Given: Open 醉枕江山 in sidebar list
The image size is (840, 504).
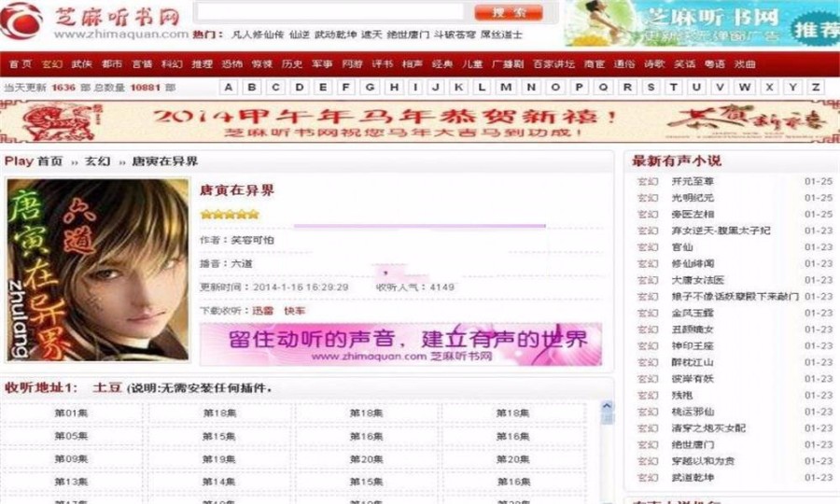Looking at the screenshot, I should click(x=693, y=363).
